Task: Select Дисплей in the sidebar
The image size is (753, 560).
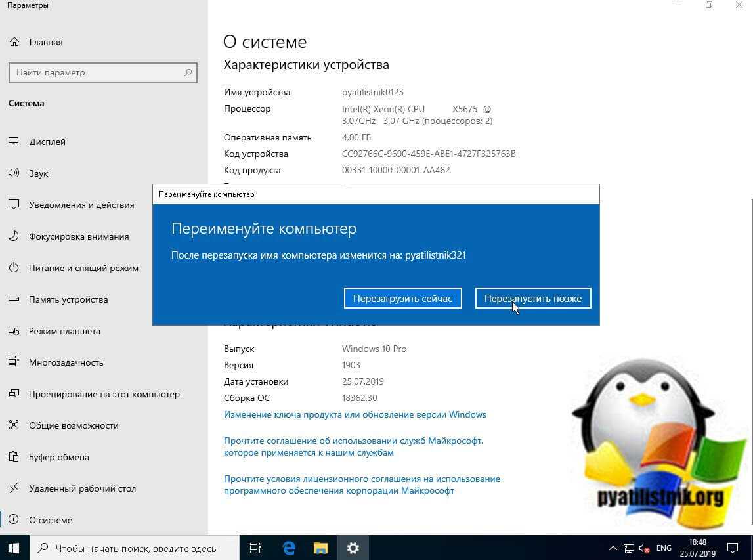Action: click(47, 142)
